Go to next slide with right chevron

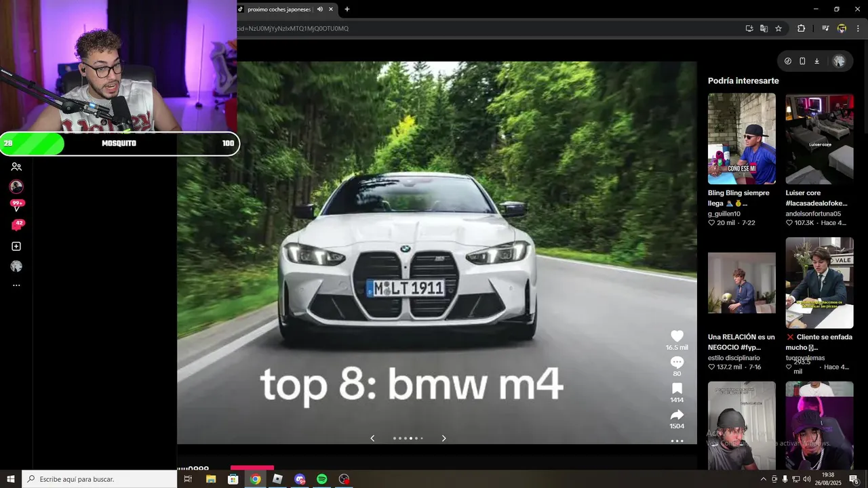pos(444,439)
